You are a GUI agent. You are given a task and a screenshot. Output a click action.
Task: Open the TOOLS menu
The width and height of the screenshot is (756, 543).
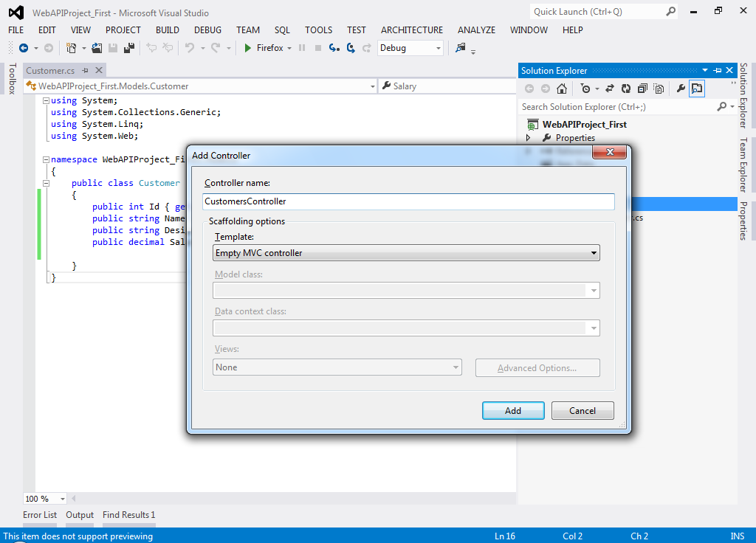[x=319, y=30]
